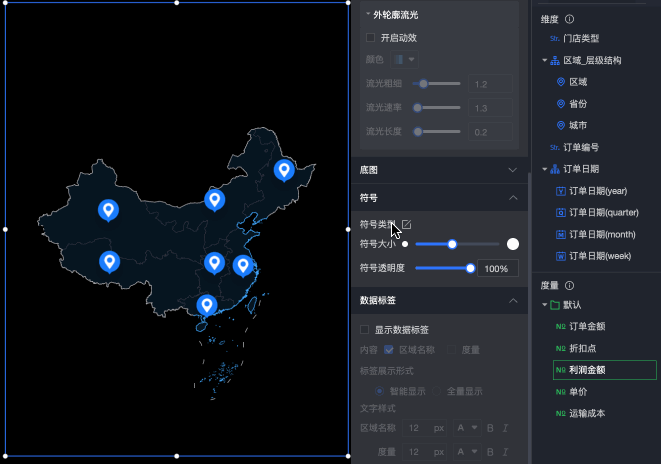Click map pin marker over Heilongjiang
This screenshot has height=464, width=661.
[284, 171]
